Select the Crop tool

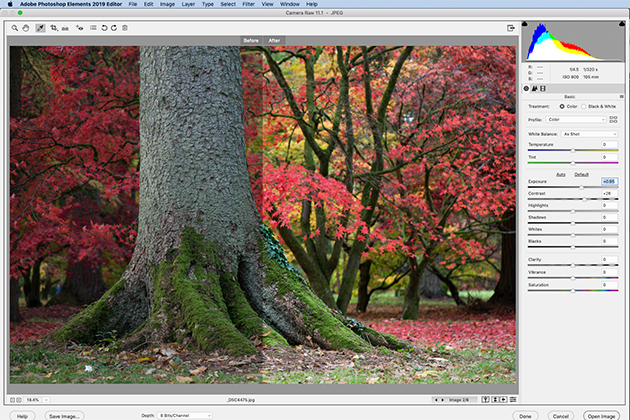tap(54, 28)
